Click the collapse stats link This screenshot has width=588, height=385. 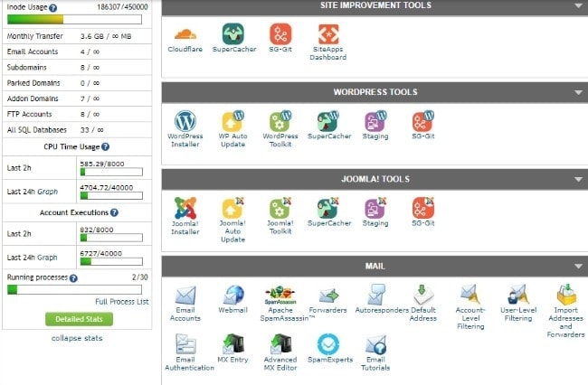(x=77, y=338)
